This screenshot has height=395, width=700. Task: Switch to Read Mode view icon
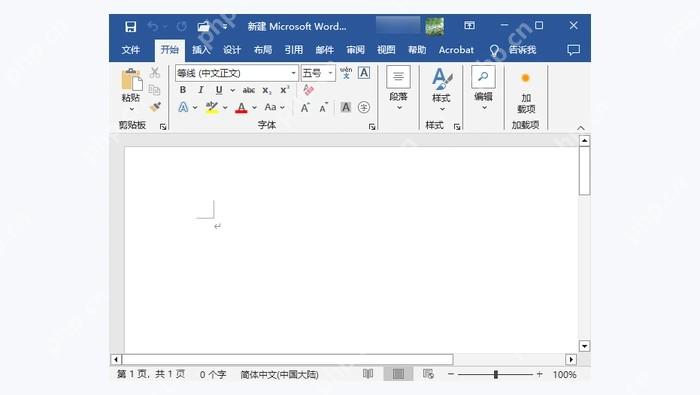click(368, 374)
